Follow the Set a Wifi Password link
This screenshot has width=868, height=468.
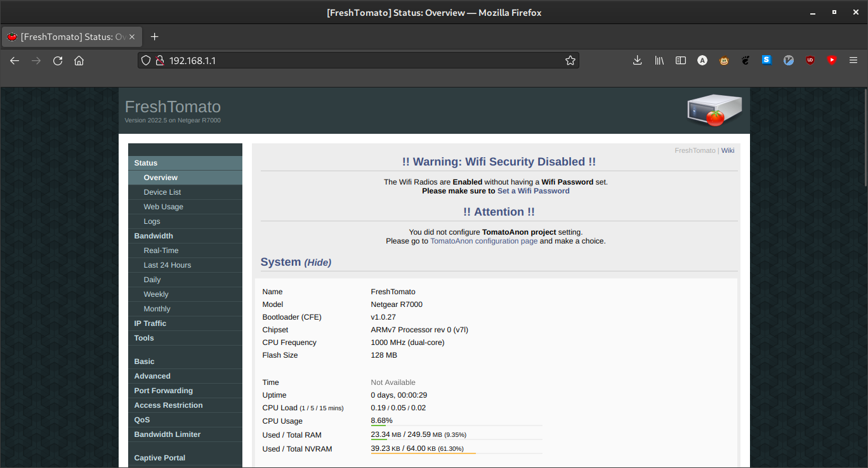[x=533, y=191]
